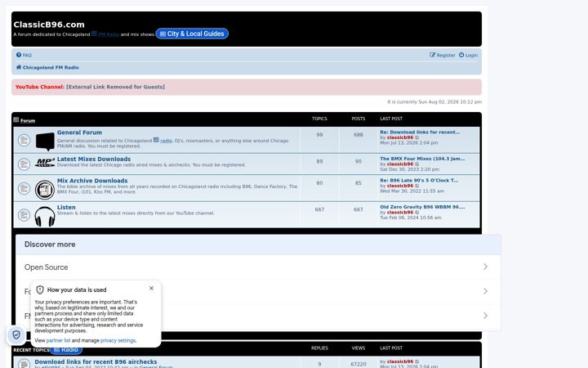Click the Mix Archive Downloads read-status icon
The height and width of the screenshot is (368, 588).
click(24, 188)
